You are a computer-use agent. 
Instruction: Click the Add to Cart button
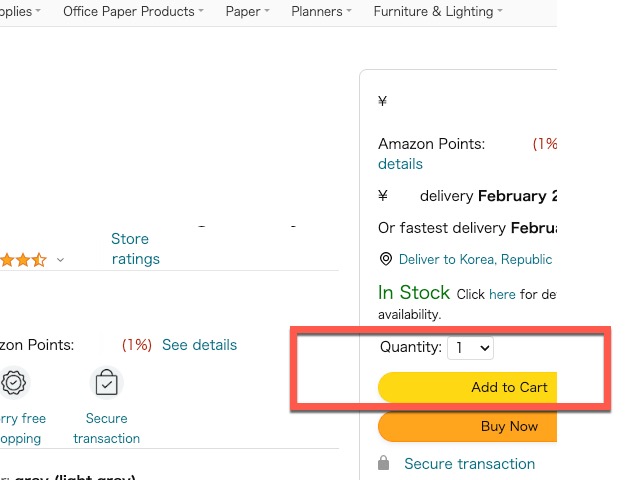tap(467, 387)
